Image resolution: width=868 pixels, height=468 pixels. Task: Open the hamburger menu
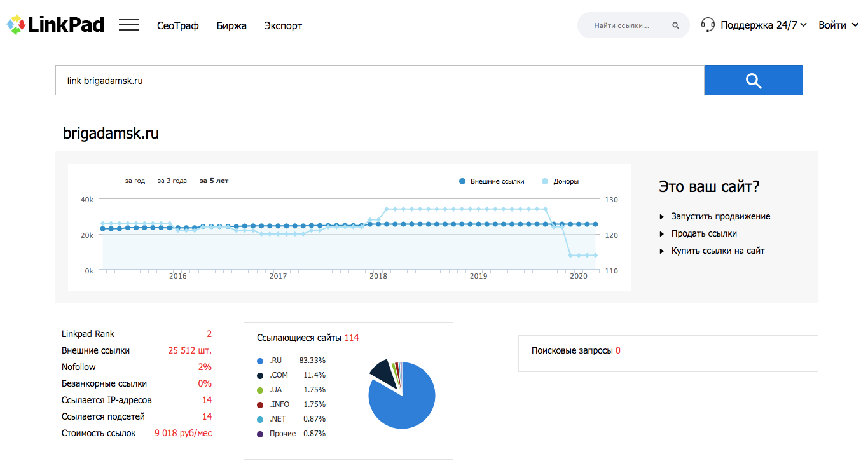coord(129,25)
